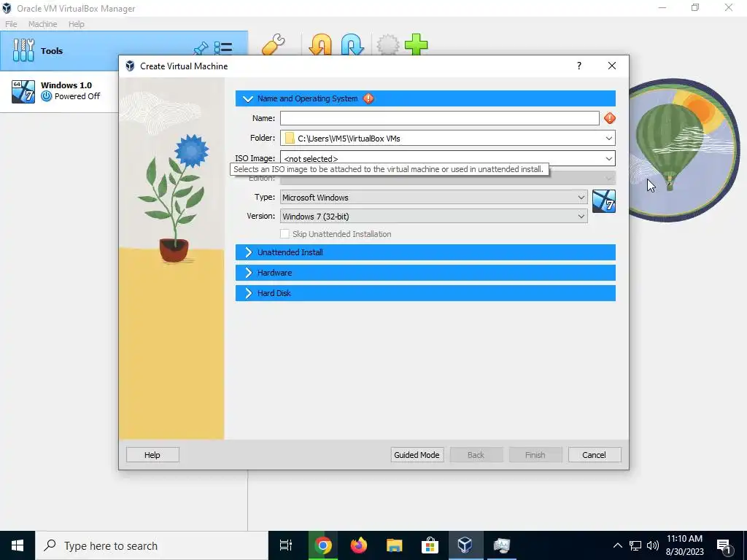Expand the Hard Disk section
This screenshot has height=560, width=747.
[425, 293]
